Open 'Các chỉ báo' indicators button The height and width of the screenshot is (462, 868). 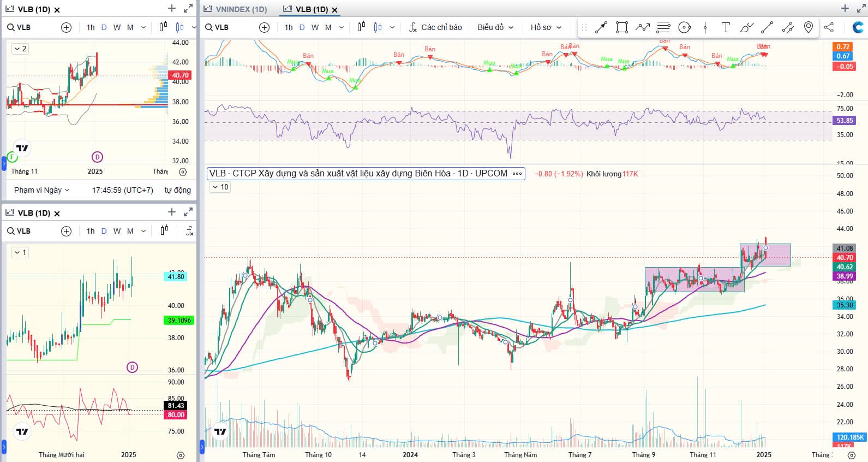(x=435, y=27)
